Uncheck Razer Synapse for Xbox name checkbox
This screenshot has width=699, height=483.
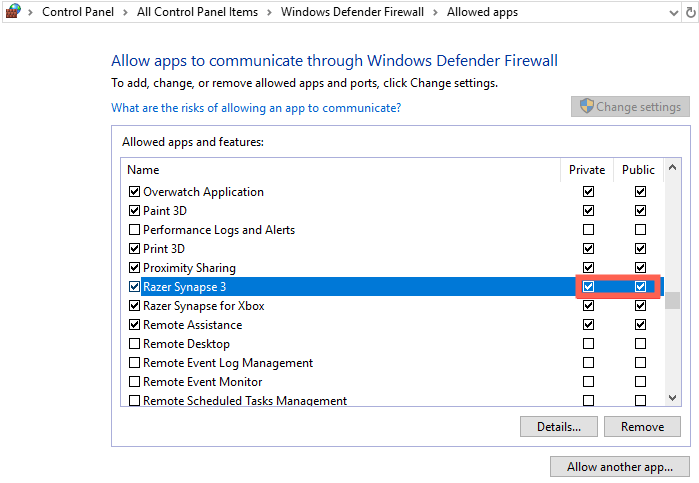click(x=134, y=305)
